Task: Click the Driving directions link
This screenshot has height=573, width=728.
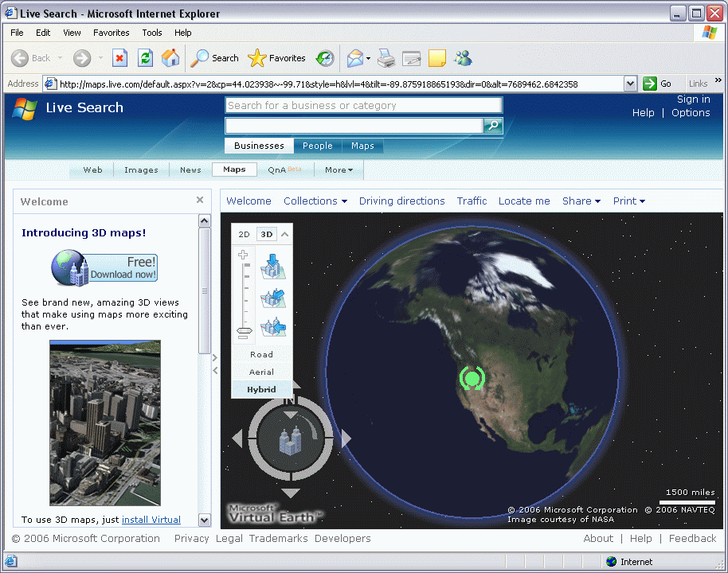Action: [401, 201]
